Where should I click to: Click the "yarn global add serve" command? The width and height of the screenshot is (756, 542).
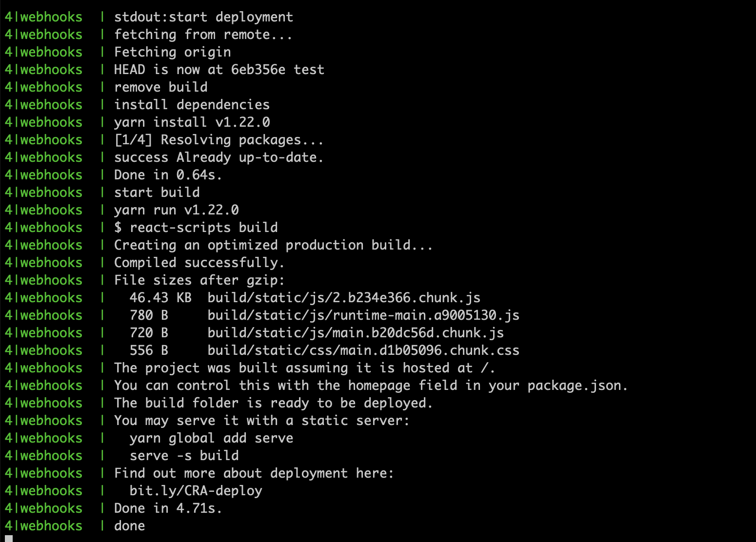(x=211, y=438)
